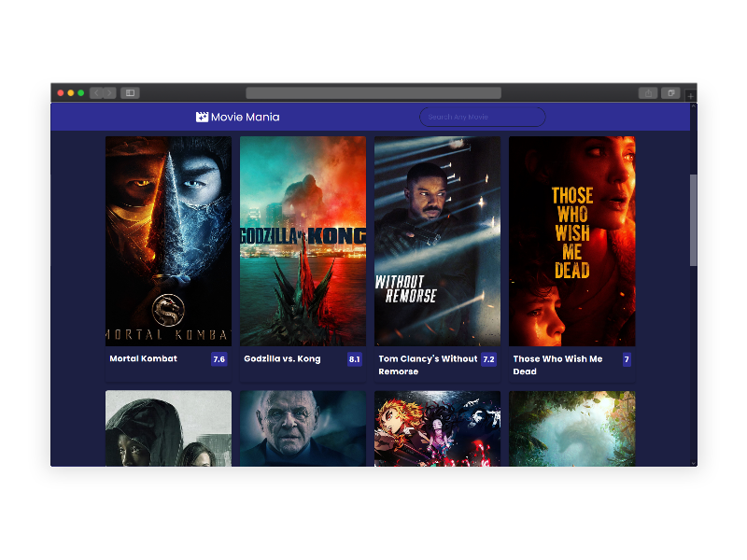Click the Movie Mania clapperboard logo icon
Image resolution: width=747 pixels, height=560 pixels.
[202, 118]
